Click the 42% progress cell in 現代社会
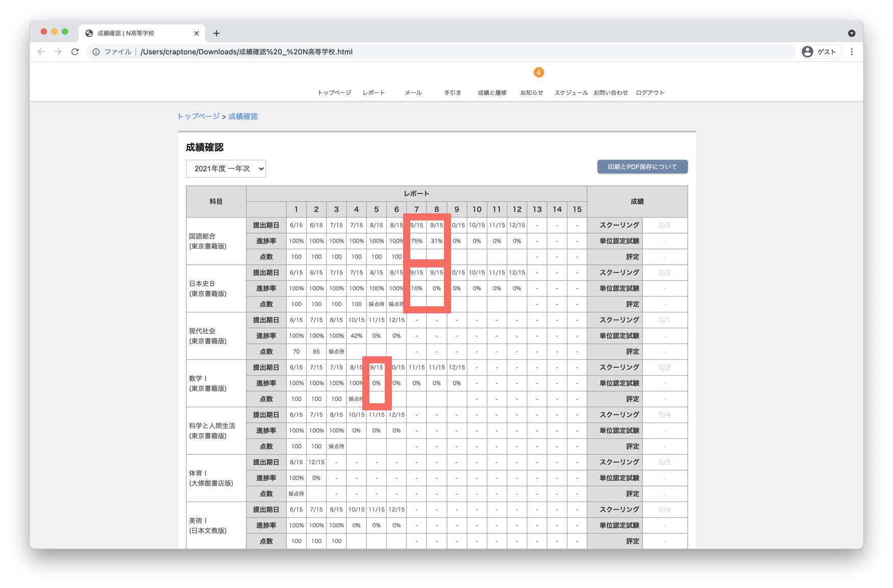This screenshot has width=893, height=588. pyautogui.click(x=356, y=336)
